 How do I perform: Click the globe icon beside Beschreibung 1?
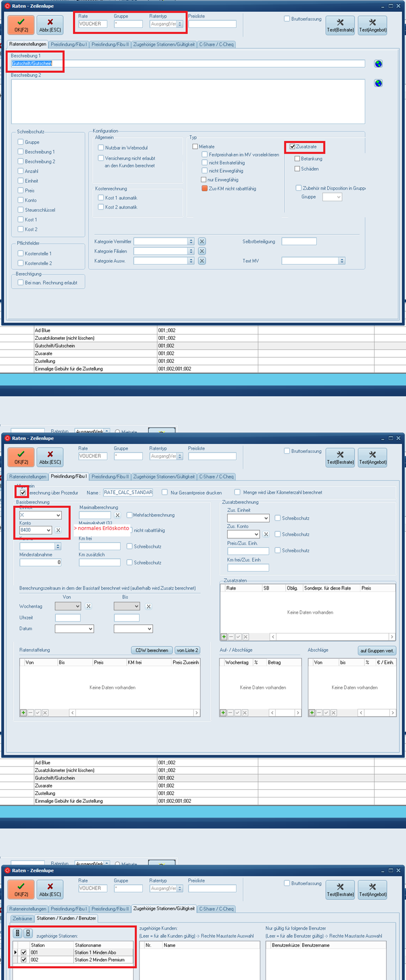click(378, 64)
